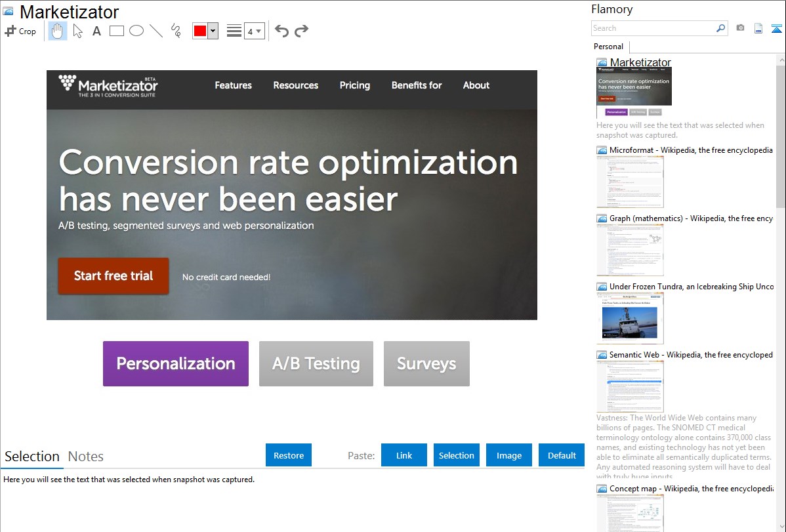Viewport: 786px width, 532px height.
Task: Activate the hand pan tool
Action: click(x=58, y=31)
